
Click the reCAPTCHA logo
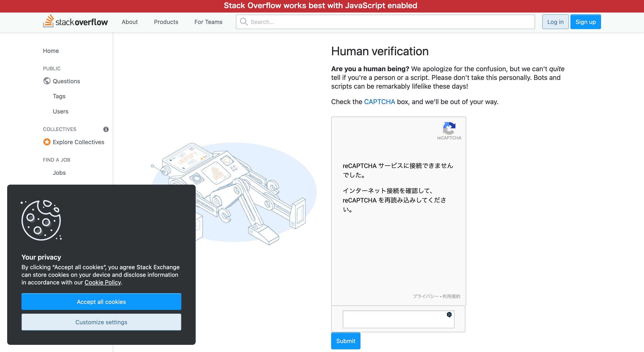[x=449, y=128]
